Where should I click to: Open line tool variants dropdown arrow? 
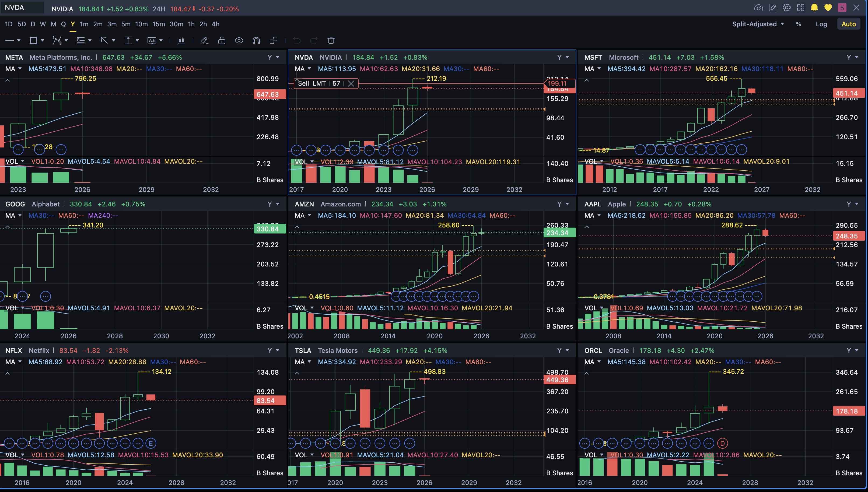click(x=19, y=41)
